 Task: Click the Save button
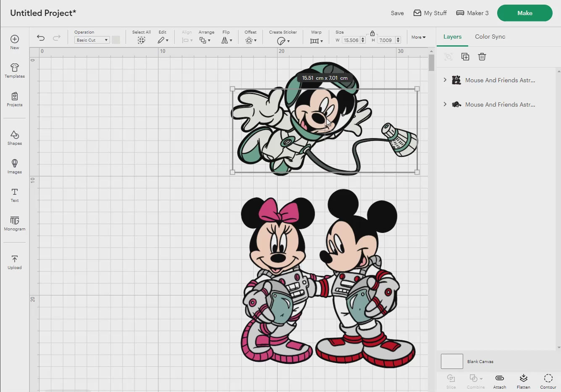[x=397, y=13]
